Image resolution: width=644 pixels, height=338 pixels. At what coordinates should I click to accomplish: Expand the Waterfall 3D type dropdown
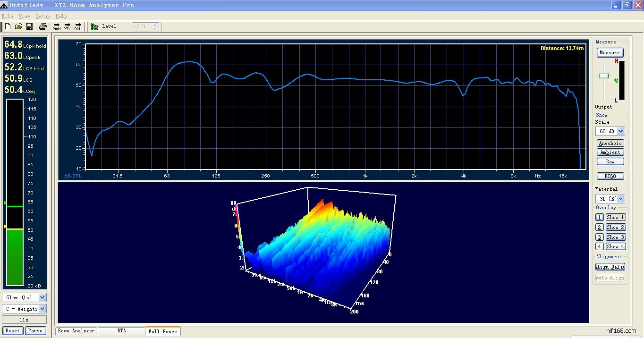click(620, 199)
